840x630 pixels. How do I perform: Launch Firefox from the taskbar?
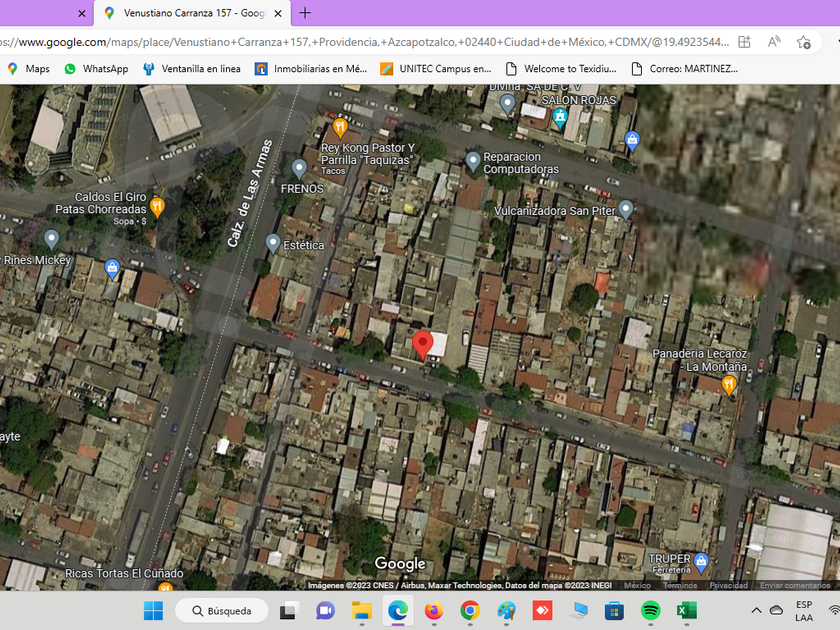tap(434, 611)
